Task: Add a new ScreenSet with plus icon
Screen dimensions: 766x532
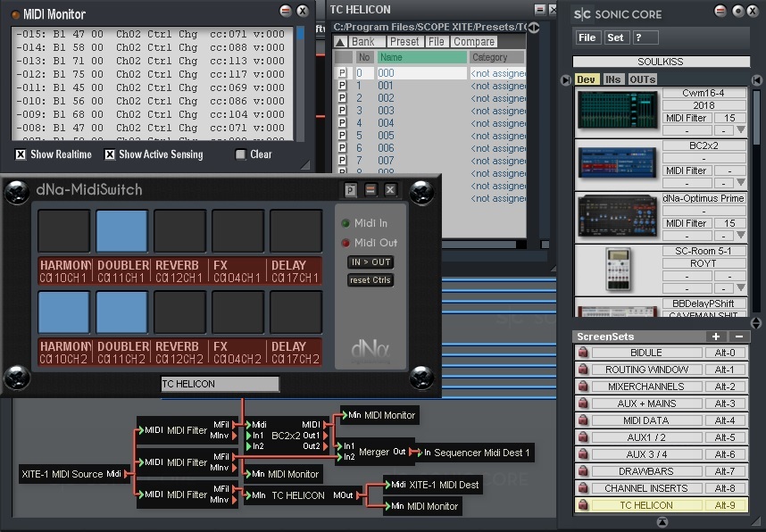Action: [x=715, y=337]
